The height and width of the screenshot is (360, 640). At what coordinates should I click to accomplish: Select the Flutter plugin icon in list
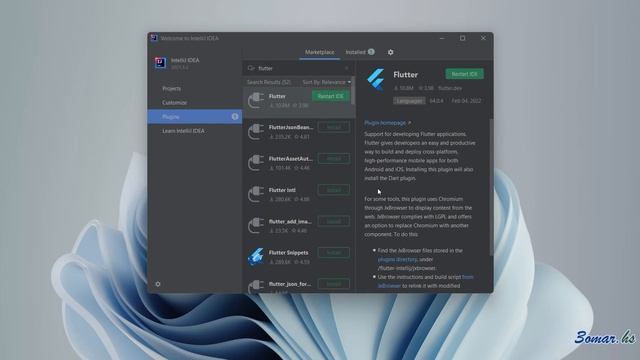(256, 100)
